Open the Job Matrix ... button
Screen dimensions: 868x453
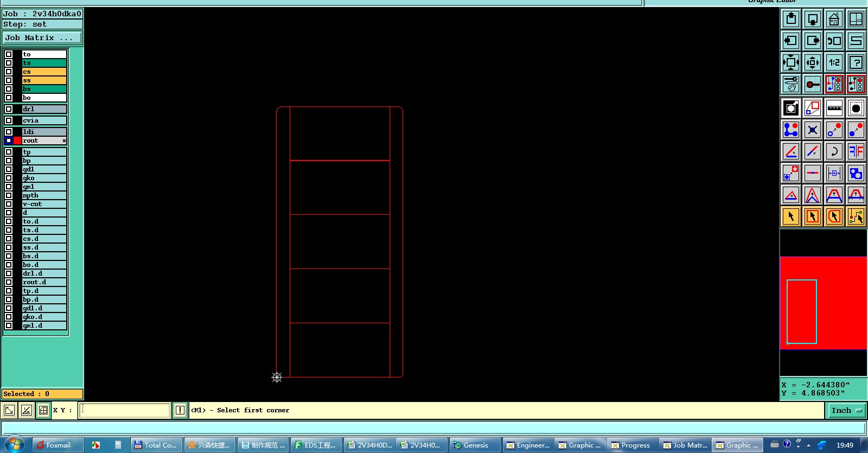(42, 37)
